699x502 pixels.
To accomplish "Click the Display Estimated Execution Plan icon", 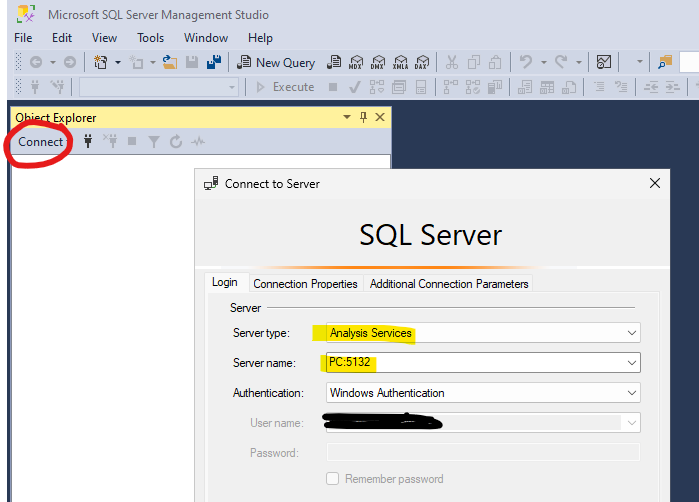I will point(377,87).
